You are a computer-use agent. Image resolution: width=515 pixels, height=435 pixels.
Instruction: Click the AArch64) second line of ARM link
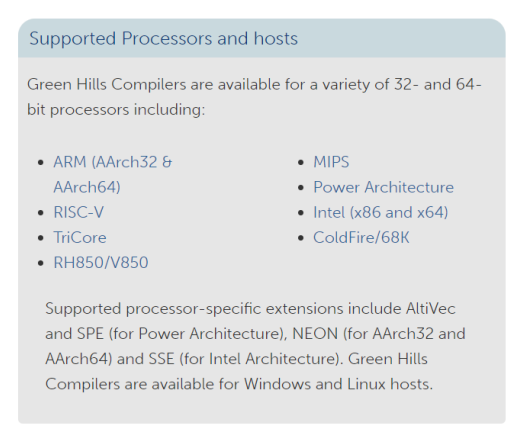87,187
